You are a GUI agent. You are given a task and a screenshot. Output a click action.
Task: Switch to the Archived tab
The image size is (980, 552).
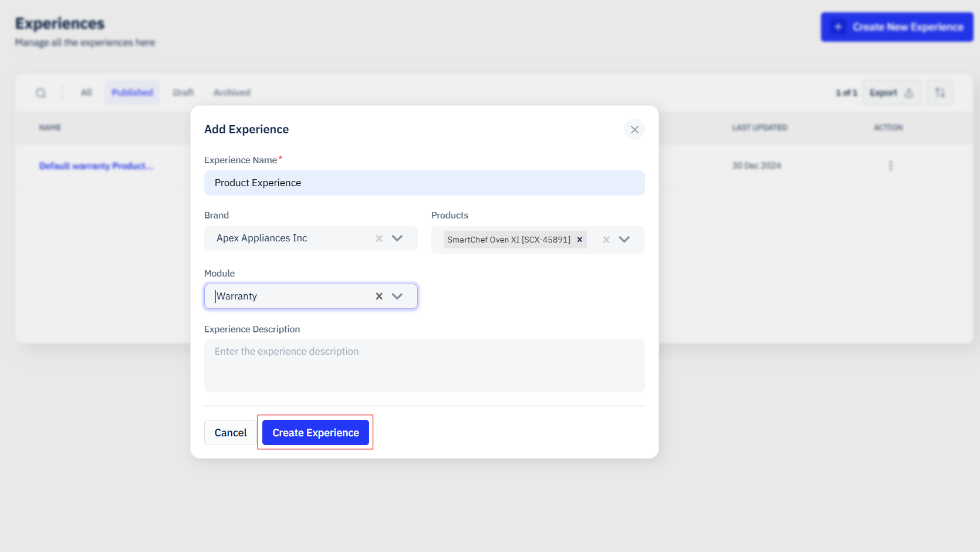[x=232, y=92]
